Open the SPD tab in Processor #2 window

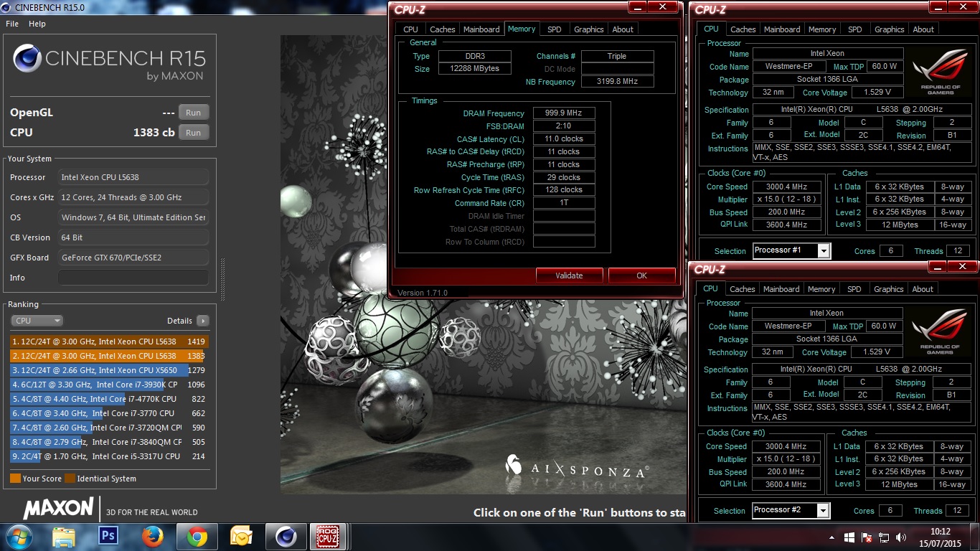(854, 289)
